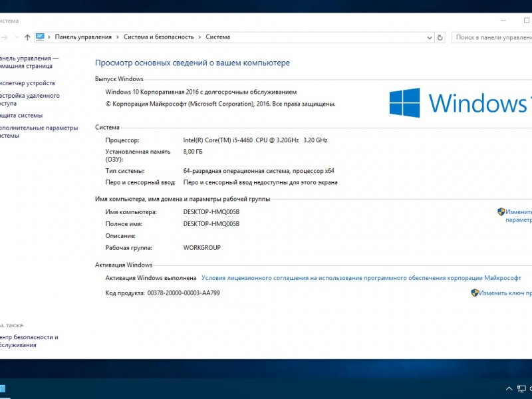532x399 pixels.
Task: Click the taskbar icon at left edge
Action: (3, 389)
